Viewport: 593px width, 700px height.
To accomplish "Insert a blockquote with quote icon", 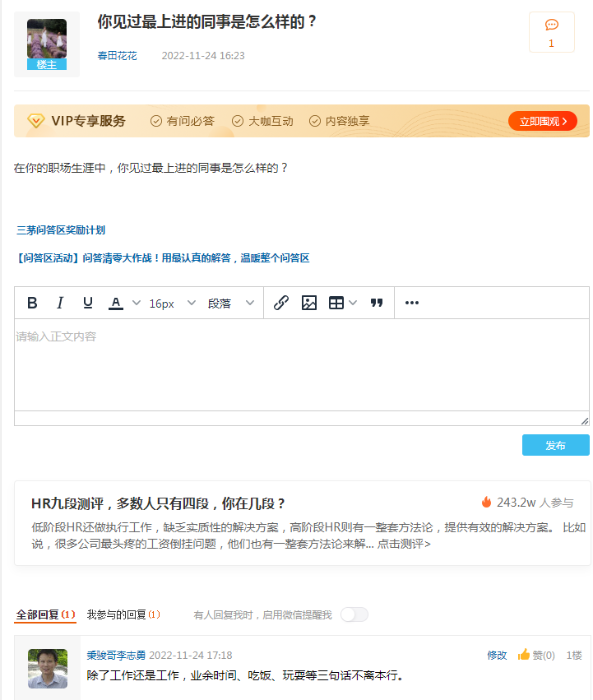I will pos(377,304).
